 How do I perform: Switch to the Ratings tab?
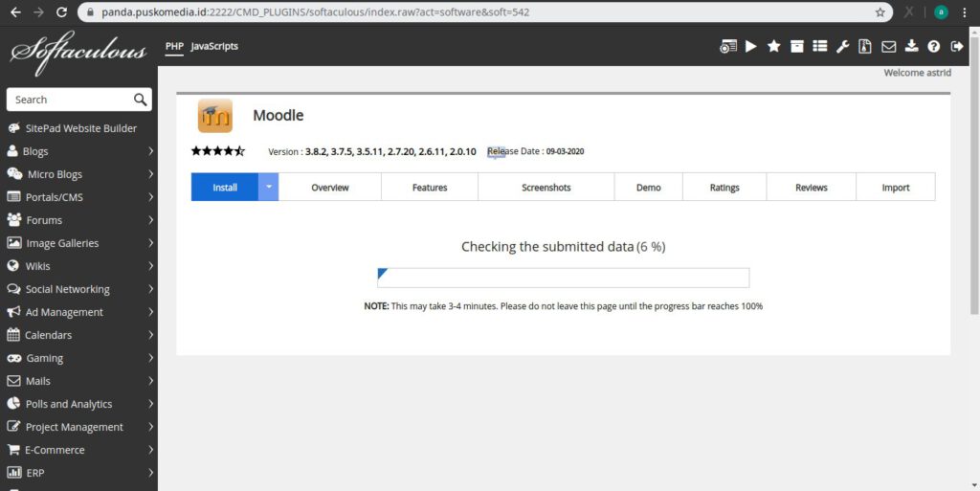pos(724,187)
